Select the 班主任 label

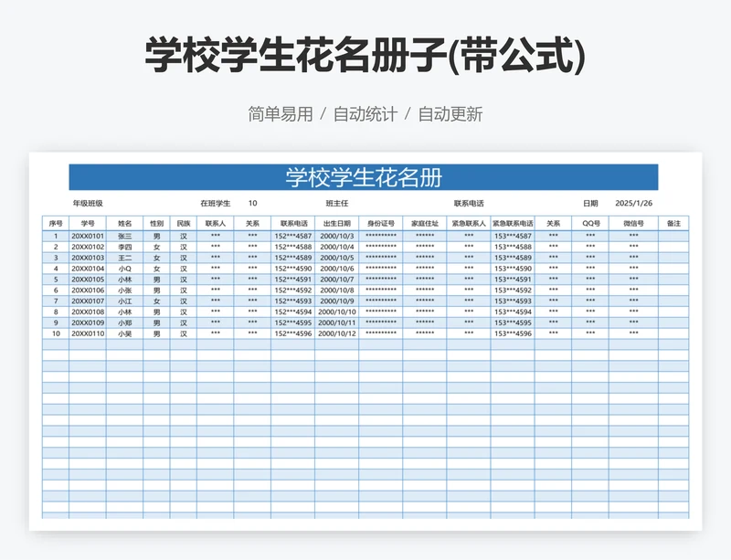click(x=337, y=203)
